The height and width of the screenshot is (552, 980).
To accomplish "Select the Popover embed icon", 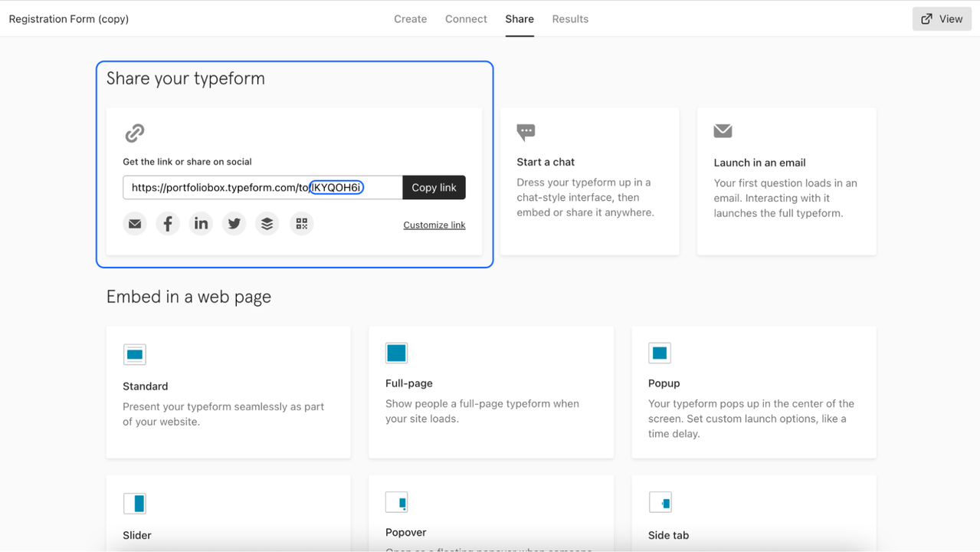I will point(396,502).
